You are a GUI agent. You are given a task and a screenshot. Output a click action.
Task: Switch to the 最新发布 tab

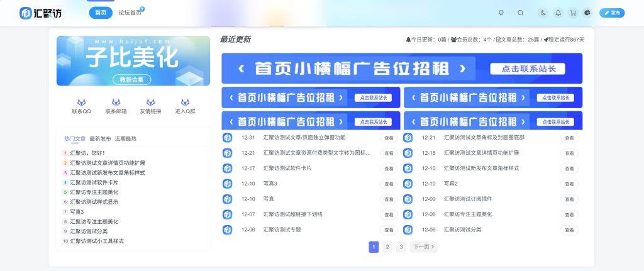click(x=100, y=139)
